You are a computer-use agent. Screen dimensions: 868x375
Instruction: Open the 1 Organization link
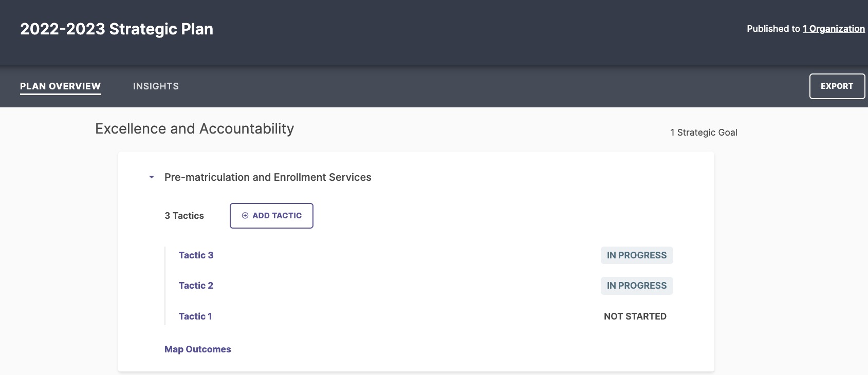834,29
